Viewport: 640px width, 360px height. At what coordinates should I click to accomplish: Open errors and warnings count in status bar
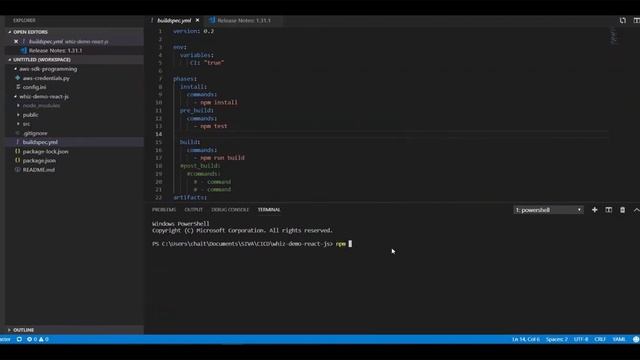pos(38,339)
